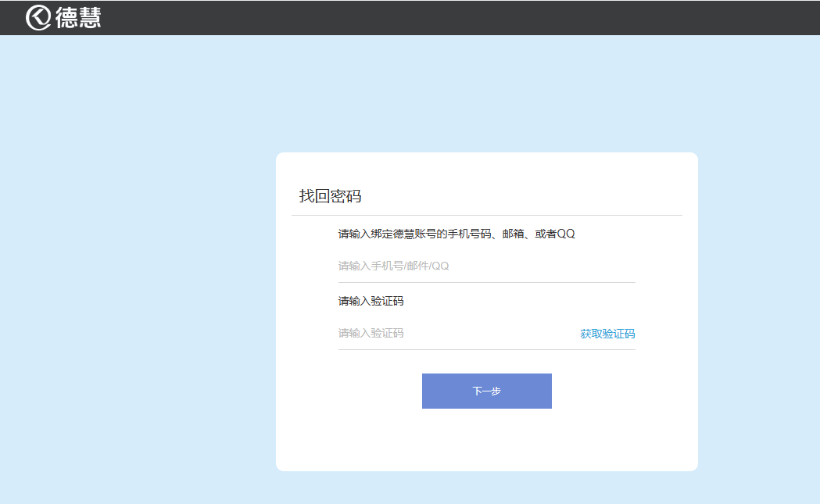Click blank card area left of 下一步 button
The height and width of the screenshot is (504, 820).
tap(352, 391)
